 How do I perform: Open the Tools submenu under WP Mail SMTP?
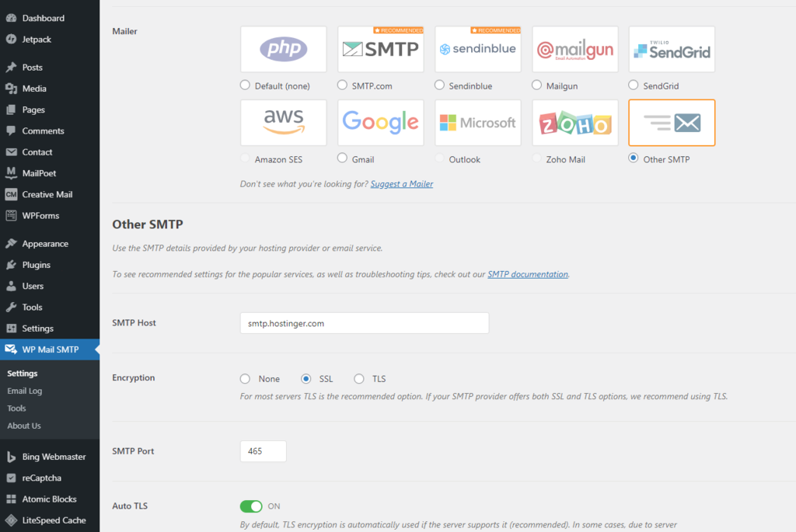point(16,409)
